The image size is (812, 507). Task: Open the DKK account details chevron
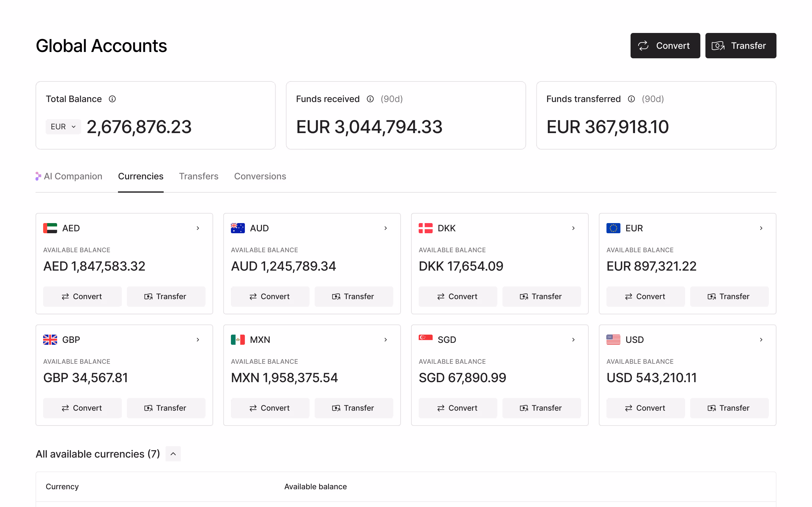pyautogui.click(x=573, y=228)
